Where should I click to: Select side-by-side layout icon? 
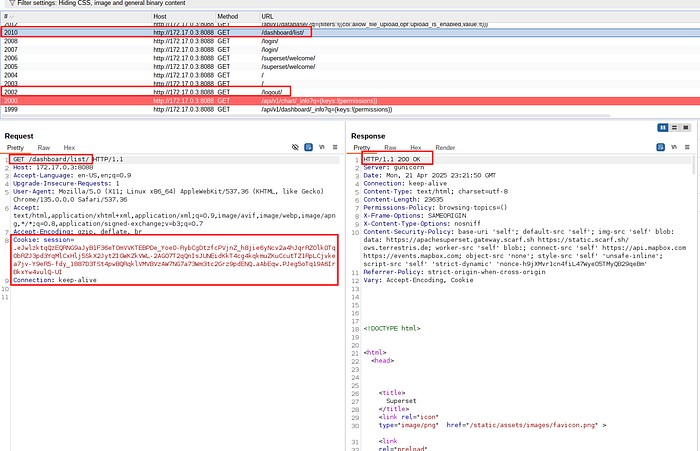[x=663, y=128]
